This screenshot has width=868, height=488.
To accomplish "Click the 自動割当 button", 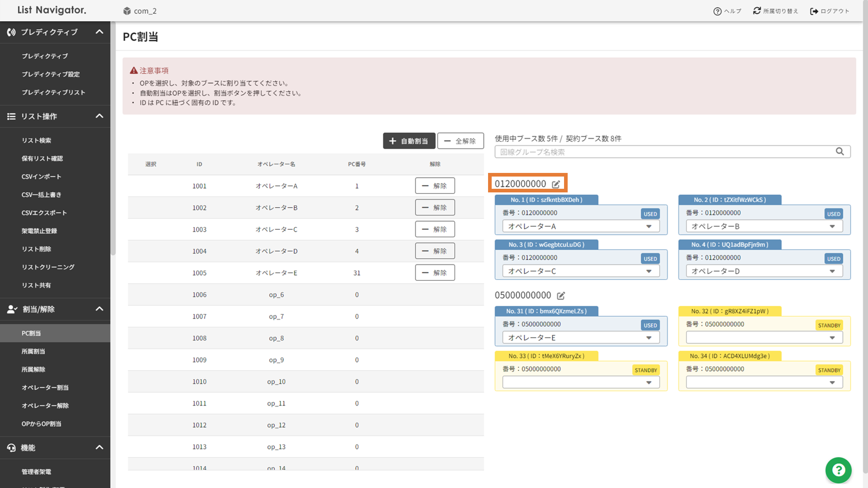I will [409, 141].
